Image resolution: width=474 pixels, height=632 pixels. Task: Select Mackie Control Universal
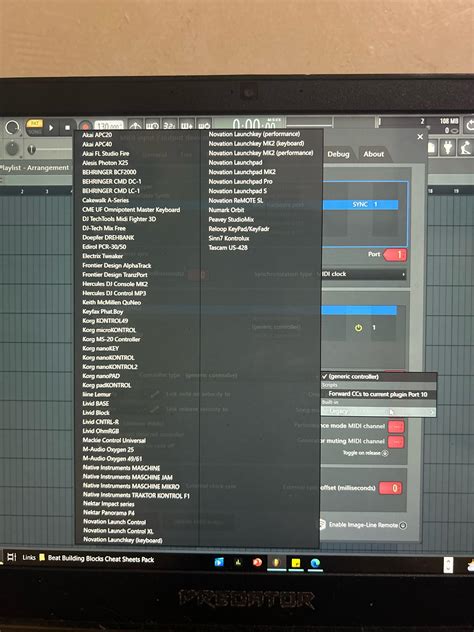point(114,440)
